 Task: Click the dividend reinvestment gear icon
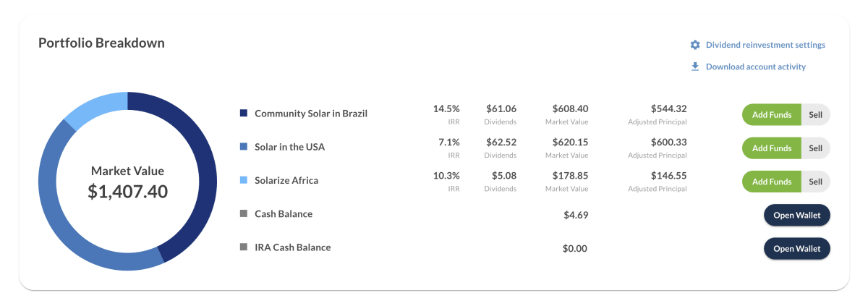coord(695,45)
